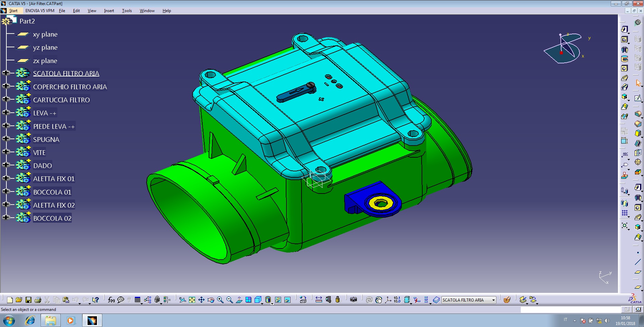Select the LEVA -+ body in tree
Viewport: 644px width, 327px height.
[x=45, y=113]
